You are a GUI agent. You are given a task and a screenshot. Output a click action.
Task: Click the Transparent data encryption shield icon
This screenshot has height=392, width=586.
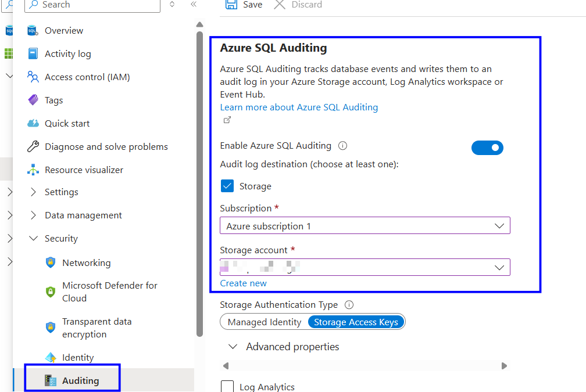tap(51, 328)
